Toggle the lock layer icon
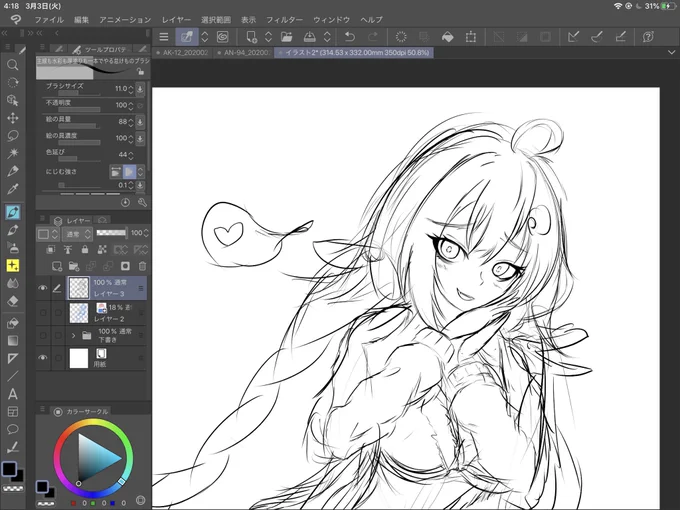Image resolution: width=680 pixels, height=510 pixels. [x=85, y=249]
